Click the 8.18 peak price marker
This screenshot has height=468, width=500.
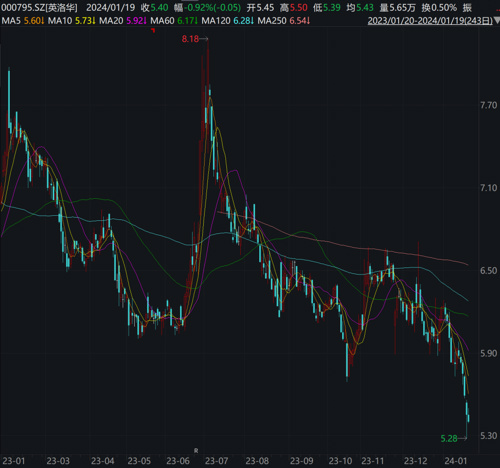[195, 39]
